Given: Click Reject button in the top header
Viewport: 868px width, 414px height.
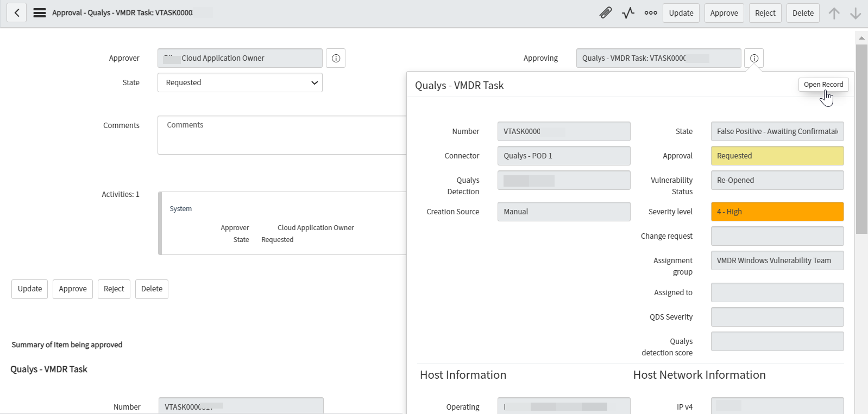Looking at the screenshot, I should tap(765, 13).
